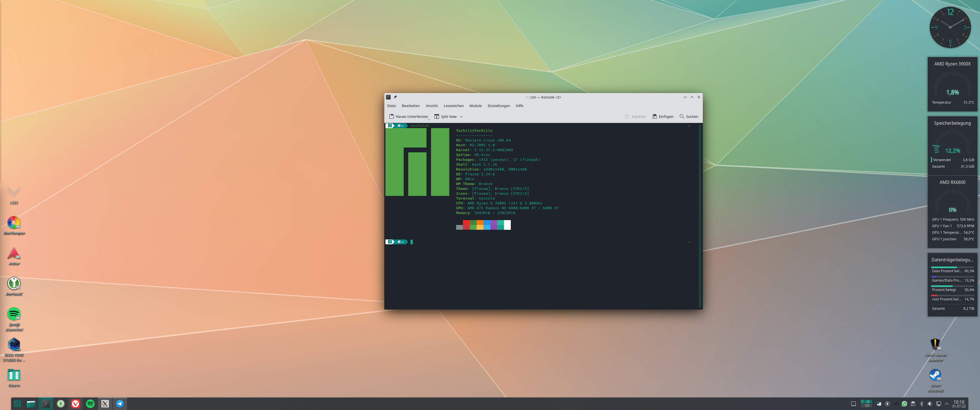
Task: Switch to the Konsole taskbar entry
Action: pyautogui.click(x=46, y=403)
